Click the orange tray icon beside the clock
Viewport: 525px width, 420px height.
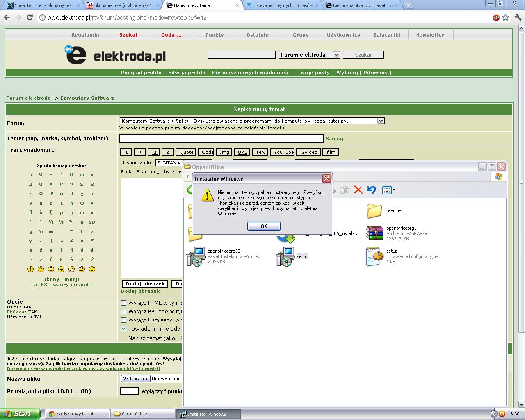(x=502, y=414)
